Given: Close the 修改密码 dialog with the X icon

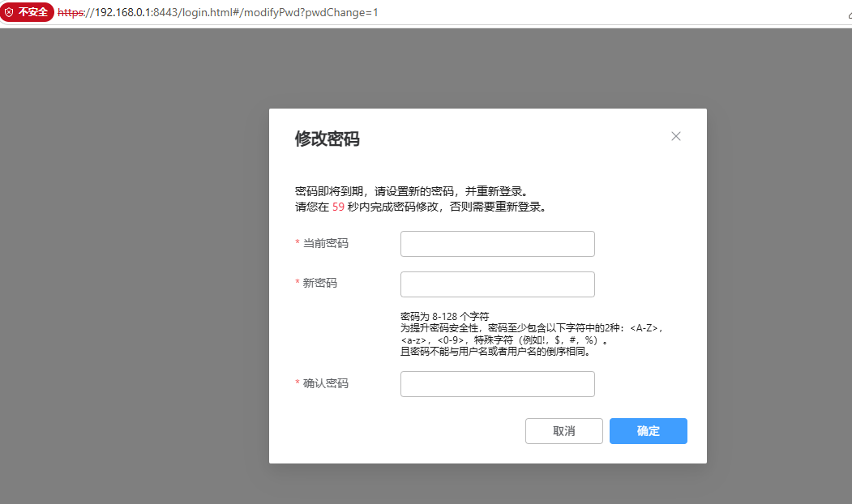Looking at the screenshot, I should pos(676,136).
